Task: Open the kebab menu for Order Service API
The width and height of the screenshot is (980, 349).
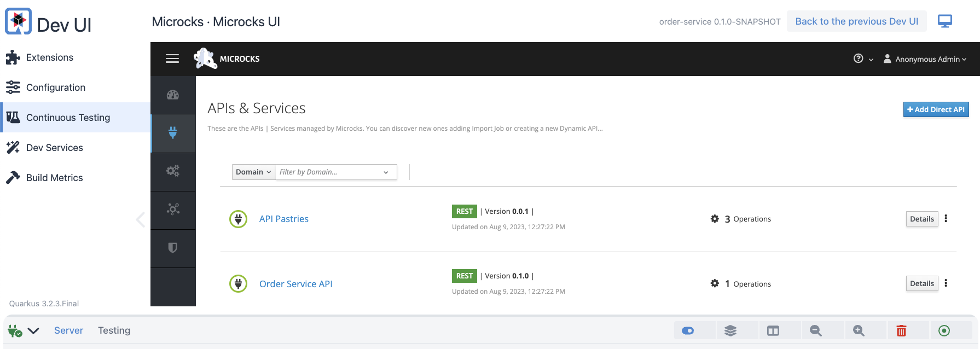Action: tap(946, 283)
